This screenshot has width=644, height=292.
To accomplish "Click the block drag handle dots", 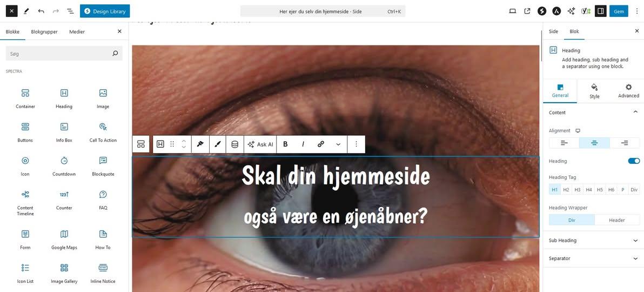I will tap(172, 144).
